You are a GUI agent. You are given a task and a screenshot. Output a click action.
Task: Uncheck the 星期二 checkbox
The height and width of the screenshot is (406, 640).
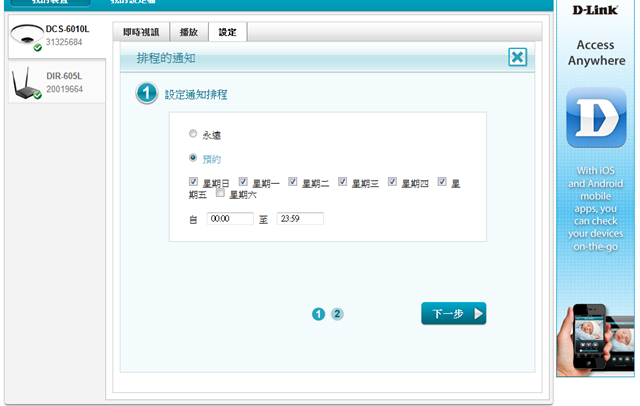pyautogui.click(x=293, y=181)
